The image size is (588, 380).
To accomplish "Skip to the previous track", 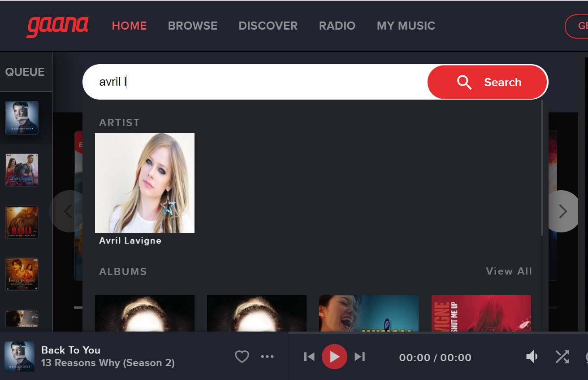I will coord(309,357).
